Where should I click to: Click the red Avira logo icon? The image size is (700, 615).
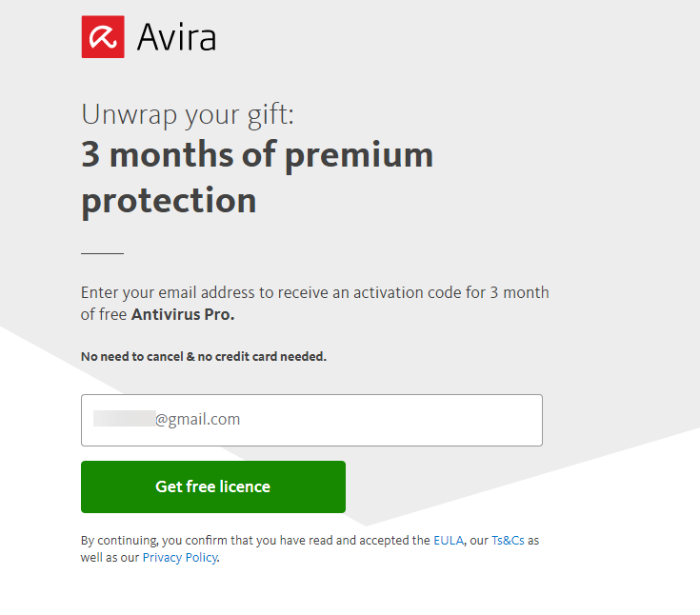click(x=103, y=37)
